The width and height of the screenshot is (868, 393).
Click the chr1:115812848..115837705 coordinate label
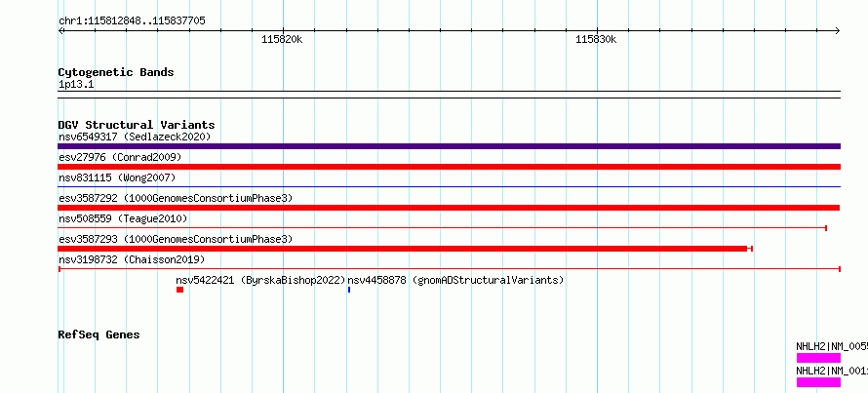[132, 21]
